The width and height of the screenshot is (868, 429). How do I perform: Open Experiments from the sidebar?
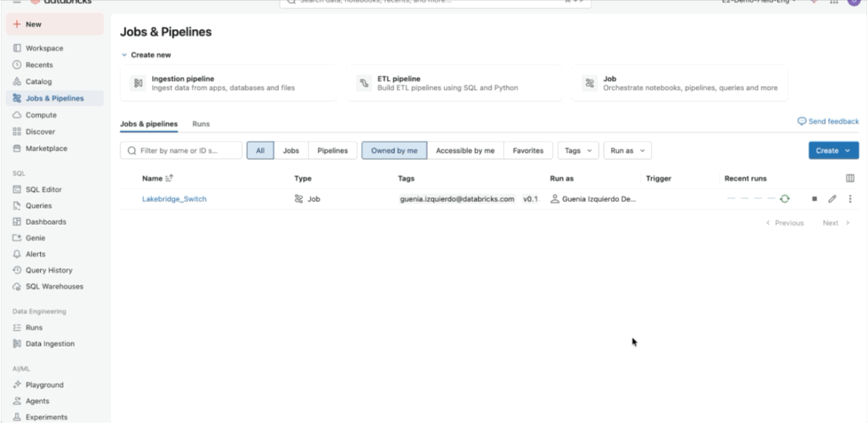click(x=55, y=417)
